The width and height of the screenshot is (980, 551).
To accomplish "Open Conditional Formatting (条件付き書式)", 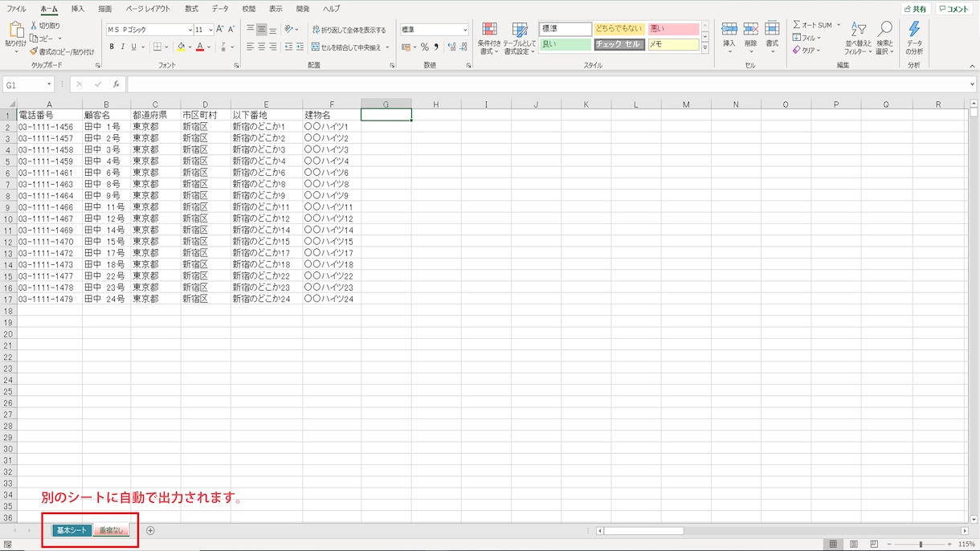I will (489, 39).
